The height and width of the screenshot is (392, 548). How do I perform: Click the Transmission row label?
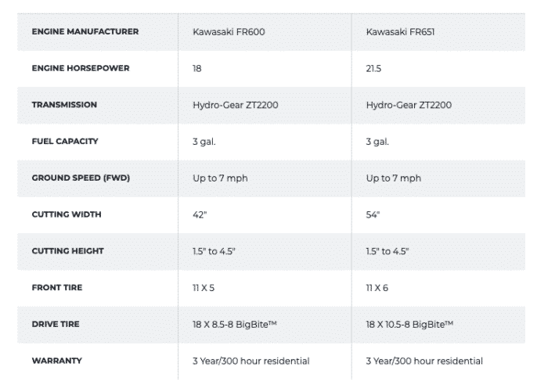[x=64, y=105]
